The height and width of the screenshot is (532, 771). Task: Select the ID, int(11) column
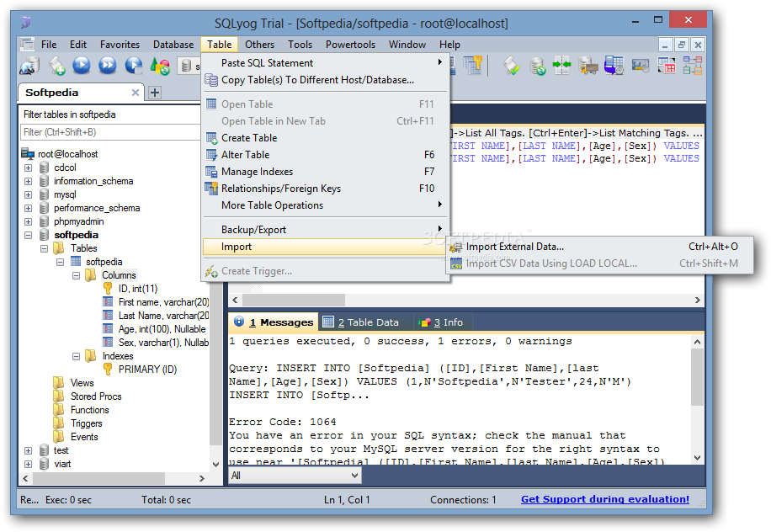(138, 289)
